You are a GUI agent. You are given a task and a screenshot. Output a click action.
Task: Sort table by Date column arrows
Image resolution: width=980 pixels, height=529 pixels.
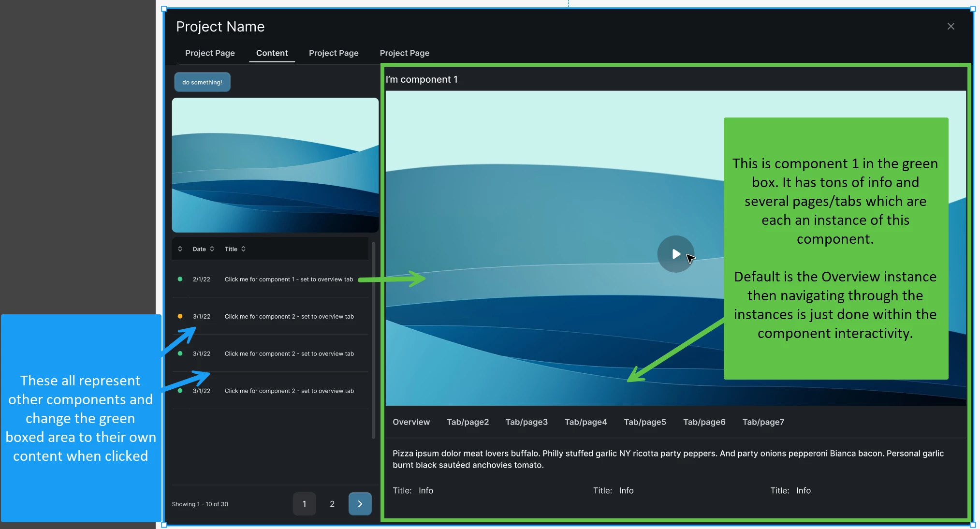212,249
